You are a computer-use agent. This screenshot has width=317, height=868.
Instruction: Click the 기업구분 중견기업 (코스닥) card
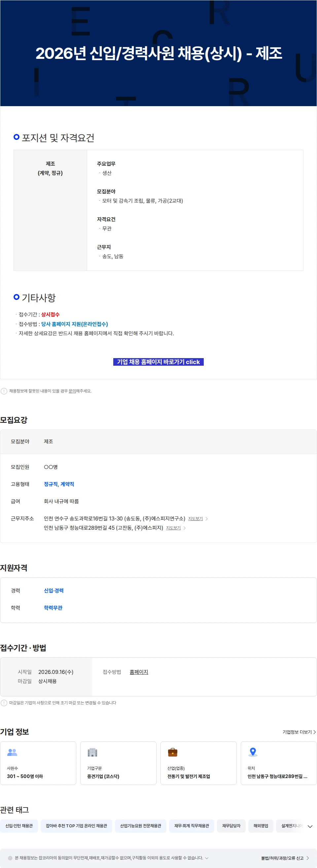pyautogui.click(x=118, y=763)
